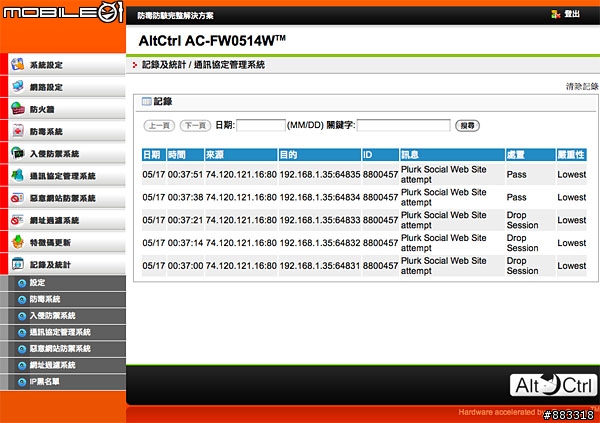Screen dimensions: 600x423
Task: Go to next page with 下一頁
Action: click(195, 126)
